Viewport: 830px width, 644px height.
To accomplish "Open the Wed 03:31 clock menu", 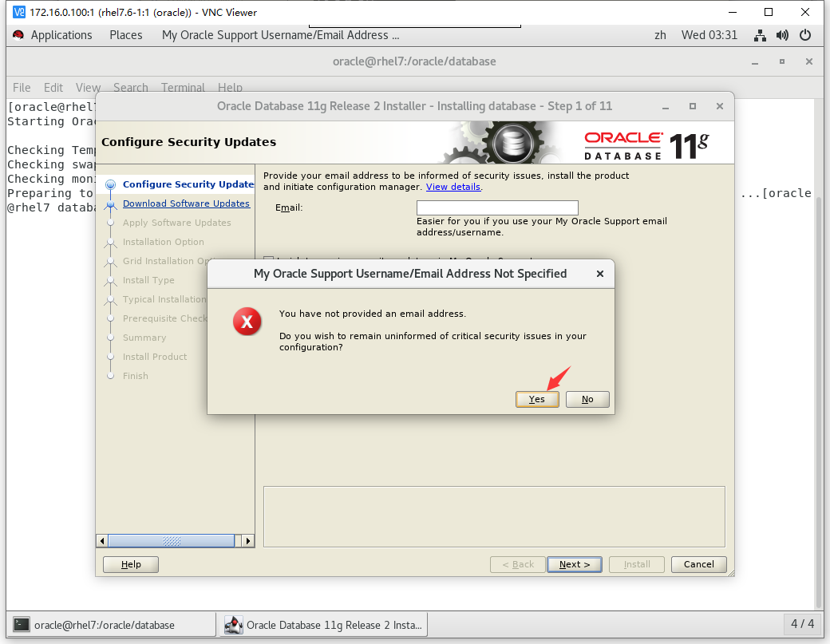I will pos(709,35).
